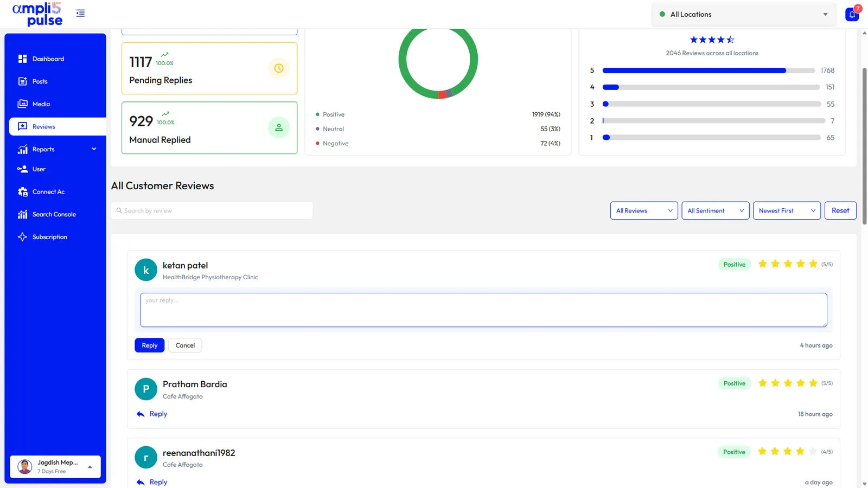Click the Pending Replies clock icon
The width and height of the screenshot is (868, 488).
279,68
